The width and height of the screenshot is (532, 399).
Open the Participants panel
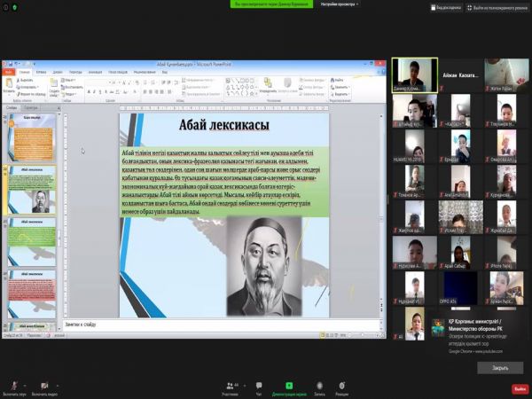[231, 386]
